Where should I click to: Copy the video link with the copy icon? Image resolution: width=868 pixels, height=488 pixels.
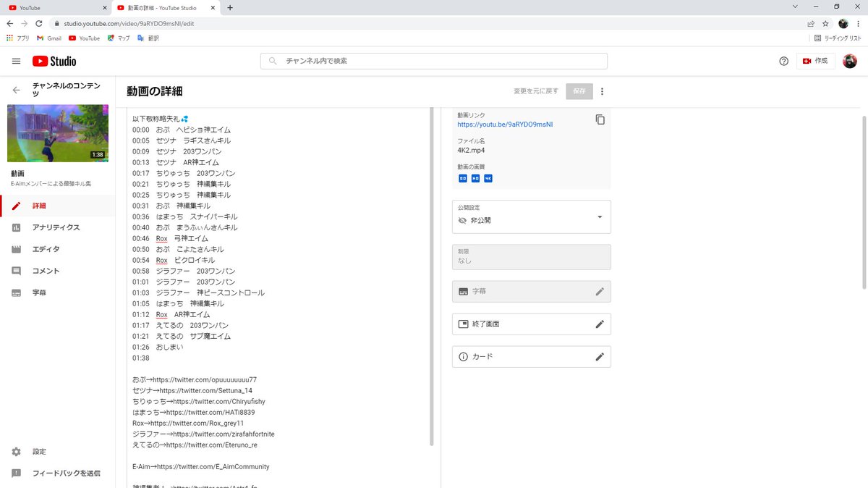(x=600, y=119)
